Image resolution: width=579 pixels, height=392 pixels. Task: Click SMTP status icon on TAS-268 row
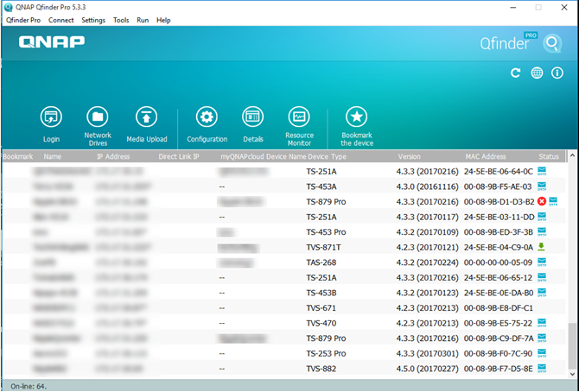click(542, 262)
